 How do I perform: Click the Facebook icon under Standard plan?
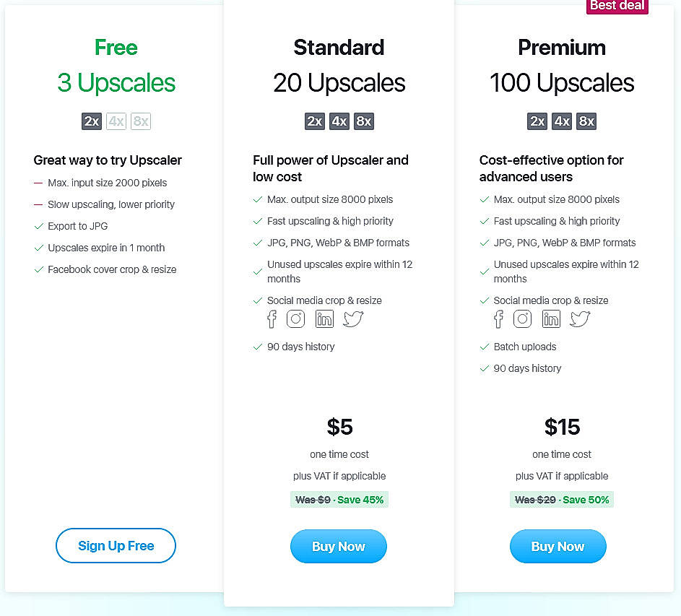click(271, 318)
